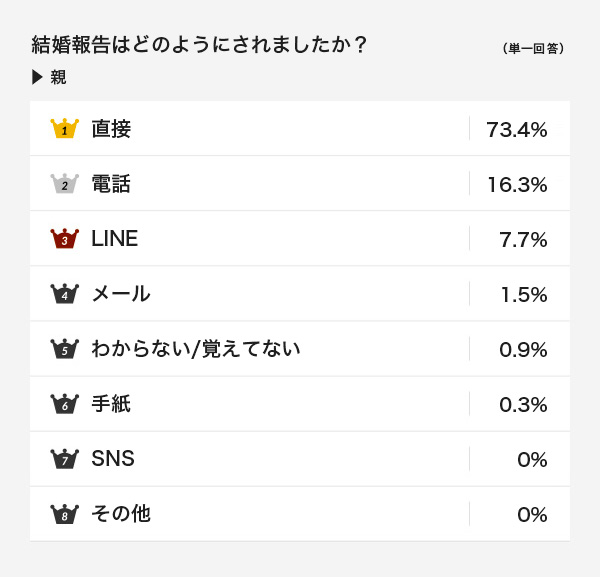Click the 73.4% percentage value

coord(517,130)
